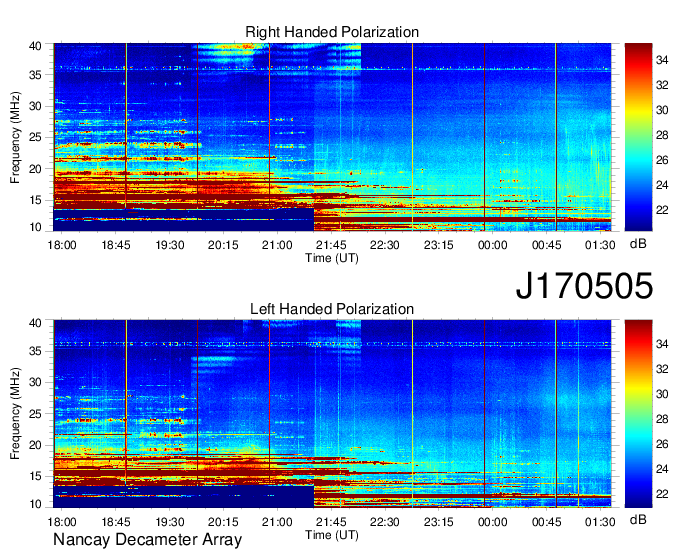Click 35 MHz frequency tick on Left Handed plot
This screenshot has width=680, height=552.
point(35,351)
